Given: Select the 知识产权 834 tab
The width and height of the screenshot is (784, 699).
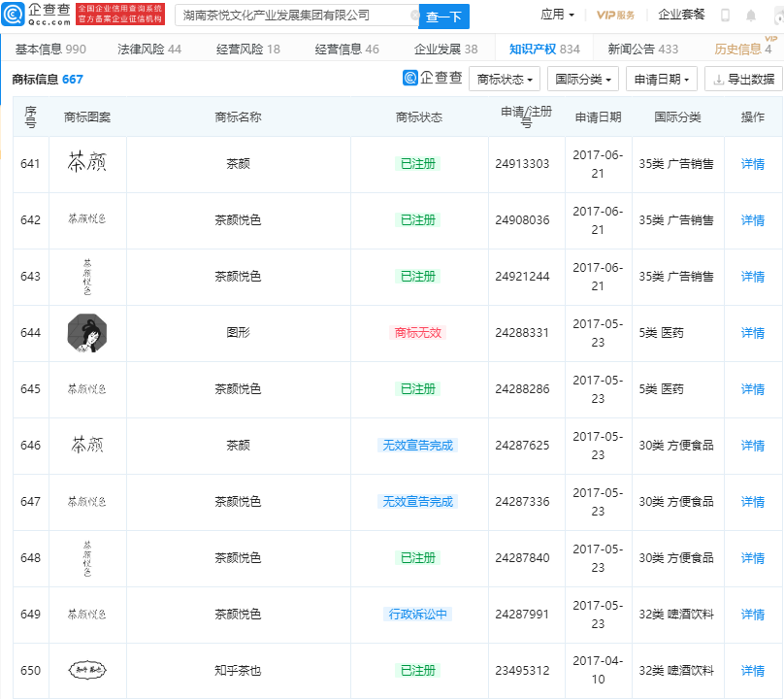Looking at the screenshot, I should click(x=544, y=50).
